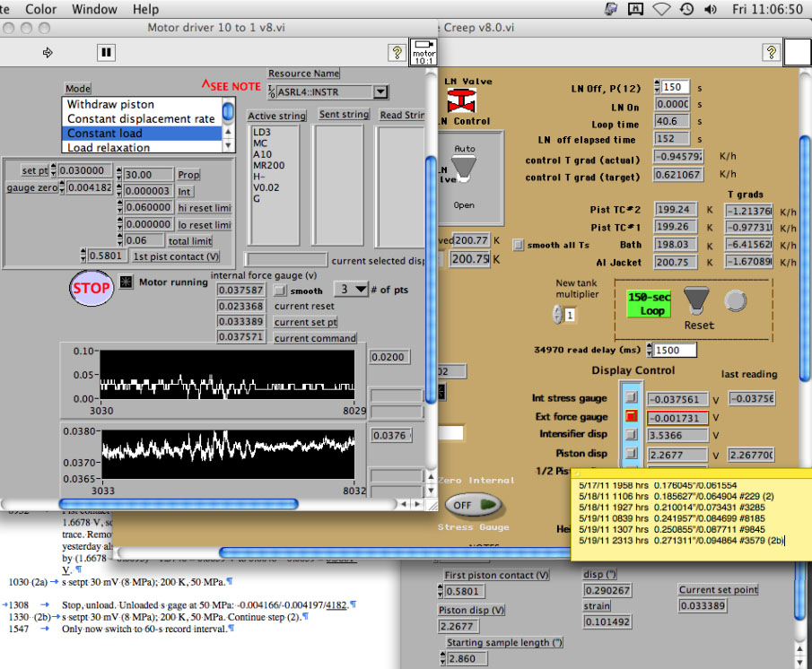Open the Resource Name ASRL4::INSTR dropdown
The image size is (812, 669).
pyautogui.click(x=380, y=91)
